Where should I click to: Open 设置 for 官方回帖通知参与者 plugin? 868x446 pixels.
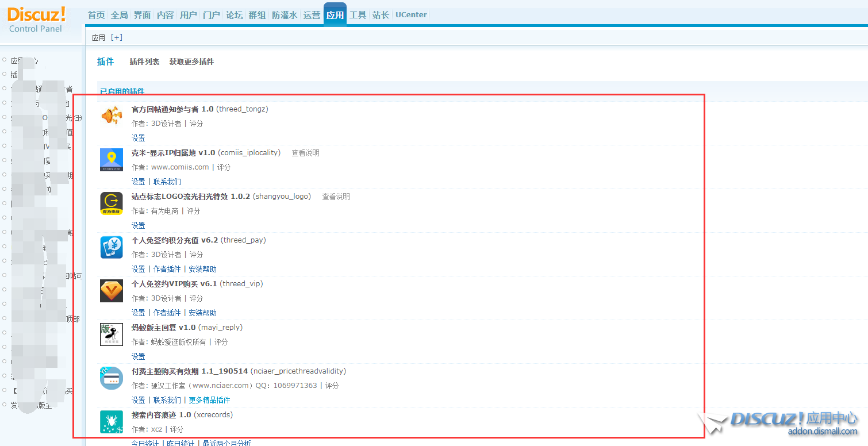(x=138, y=138)
